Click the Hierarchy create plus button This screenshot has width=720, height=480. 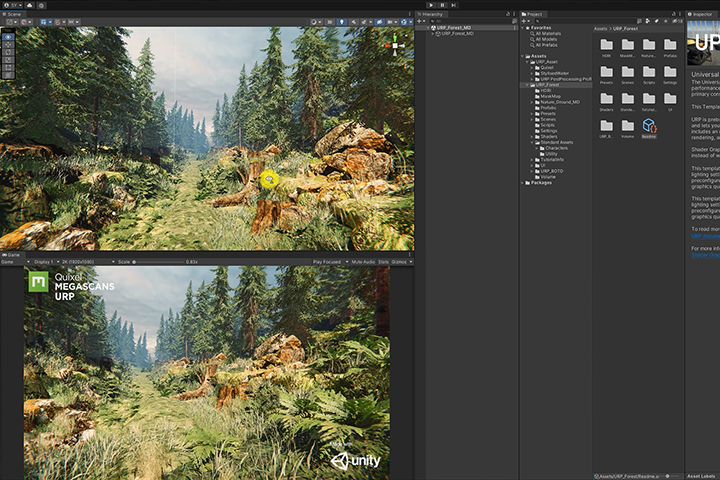421,21
